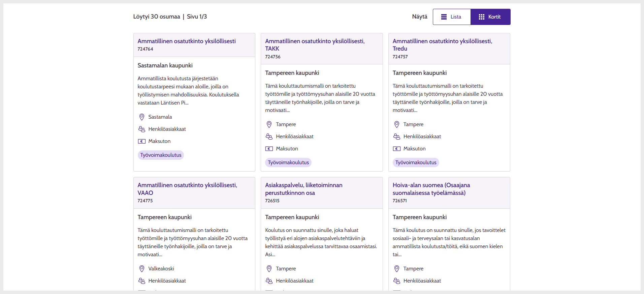The height and width of the screenshot is (294, 644).
Task: Open the Asiakaspalvelu, liiketoiminnan perustutkinnon osa link
Action: 304,189
